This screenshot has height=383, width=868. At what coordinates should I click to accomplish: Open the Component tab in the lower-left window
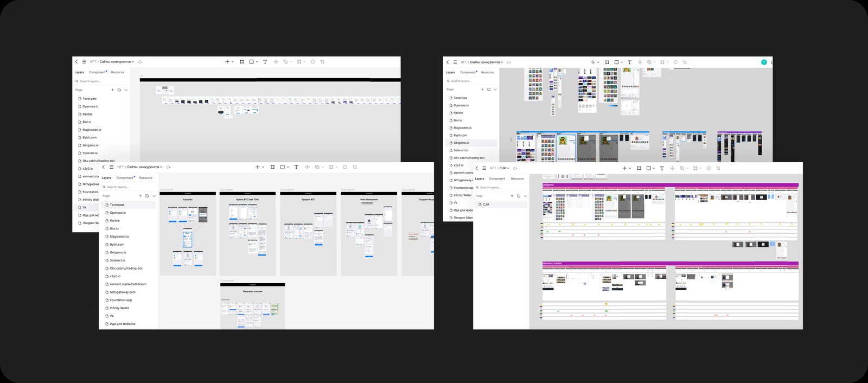coord(125,178)
